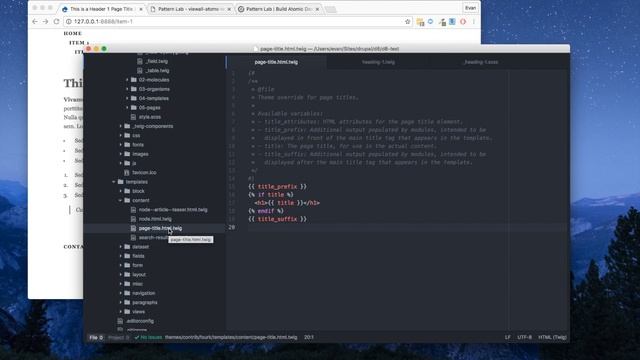The height and width of the screenshot is (360, 640).
Task: Expand the misc folder
Action: (138, 284)
